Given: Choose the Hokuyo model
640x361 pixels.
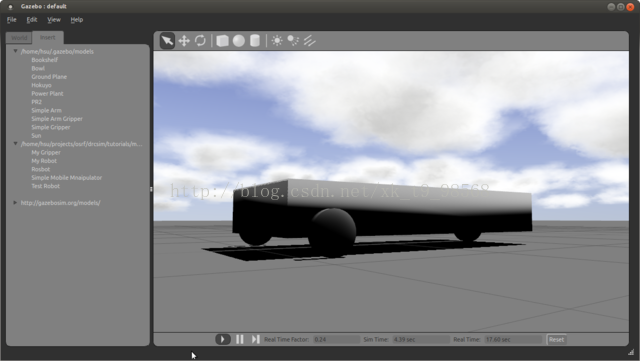Looking at the screenshot, I should pyautogui.click(x=41, y=85).
